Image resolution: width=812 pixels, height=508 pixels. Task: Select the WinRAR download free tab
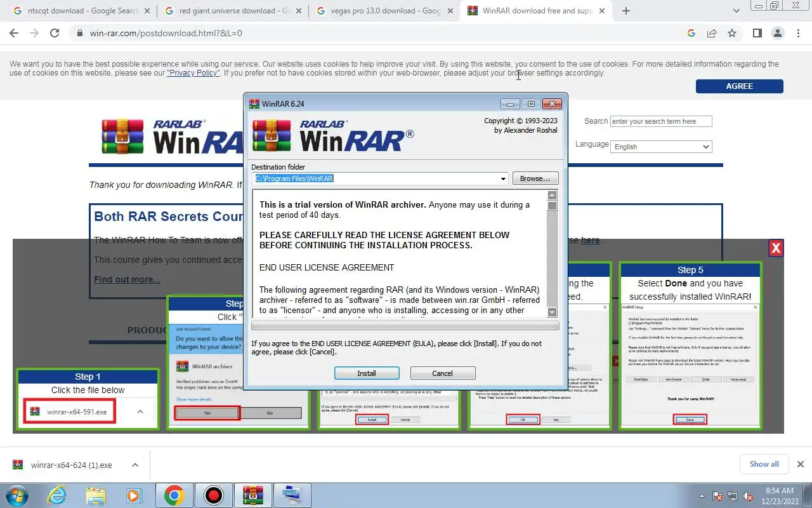(x=537, y=11)
